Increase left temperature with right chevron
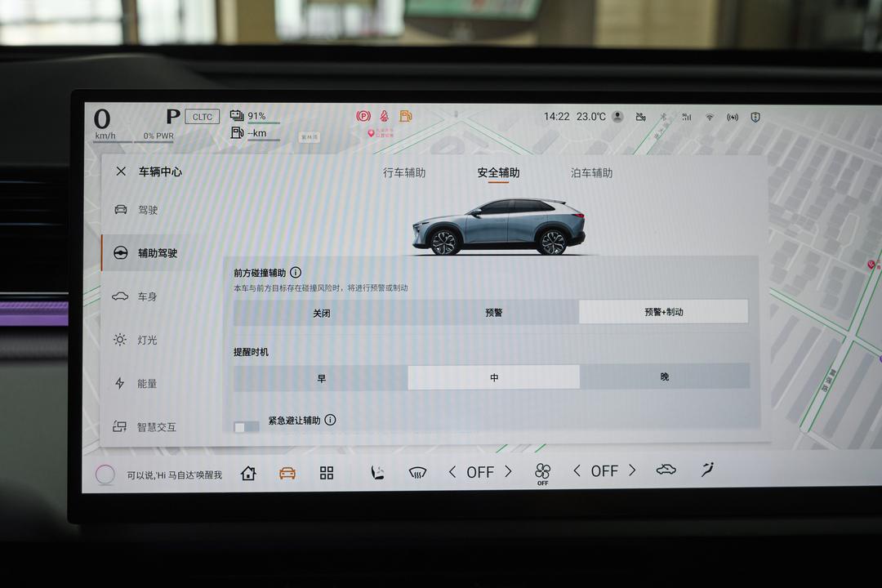 click(509, 471)
